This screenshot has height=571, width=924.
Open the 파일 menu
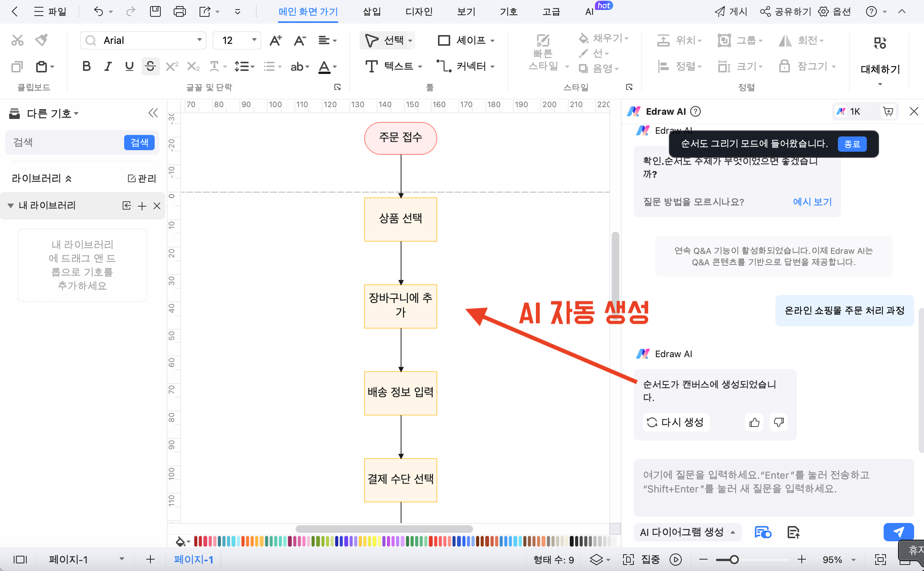[50, 12]
